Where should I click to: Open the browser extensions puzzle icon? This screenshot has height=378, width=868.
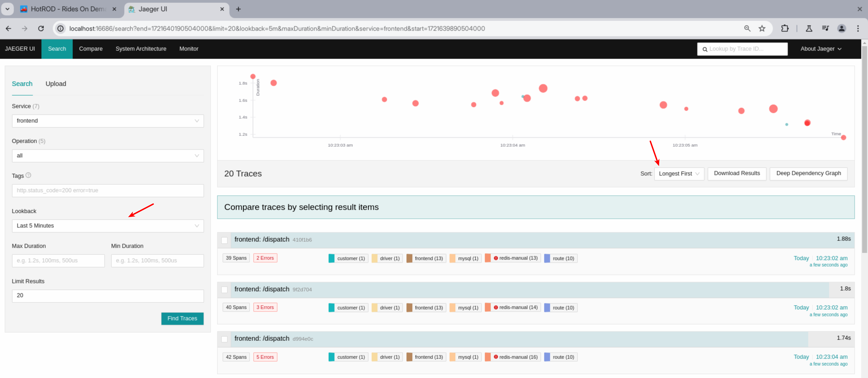coord(784,29)
